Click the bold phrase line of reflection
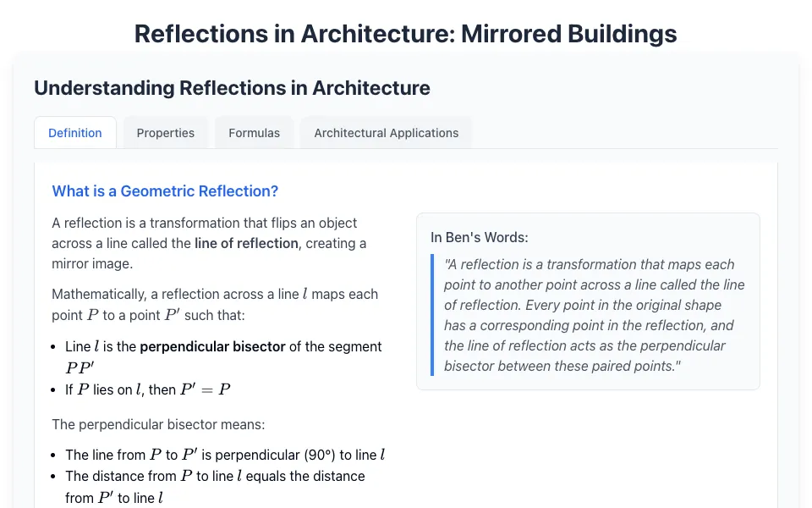Screen dimensions: 812x508 [246, 243]
